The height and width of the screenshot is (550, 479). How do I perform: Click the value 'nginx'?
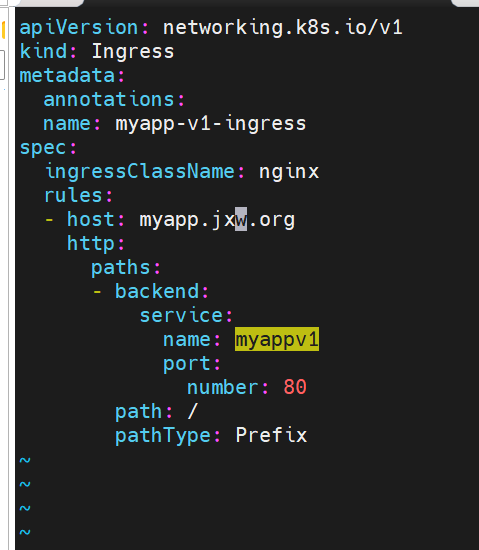pos(289,173)
